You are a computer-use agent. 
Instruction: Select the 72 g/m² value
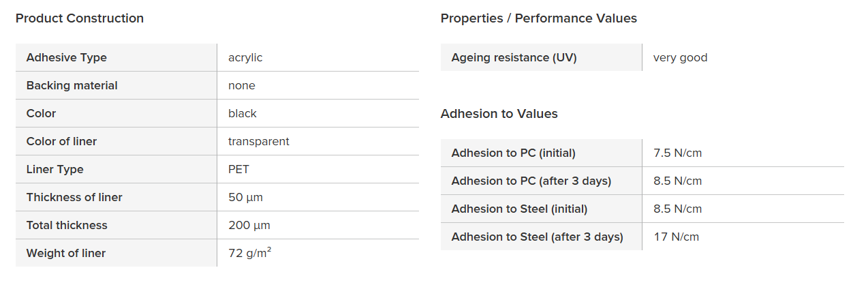pos(249,253)
